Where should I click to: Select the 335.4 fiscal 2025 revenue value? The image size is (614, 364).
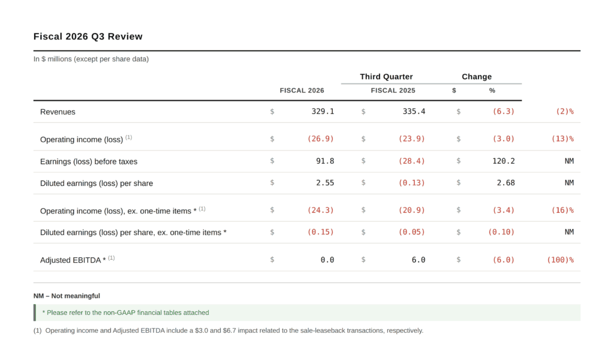point(414,112)
